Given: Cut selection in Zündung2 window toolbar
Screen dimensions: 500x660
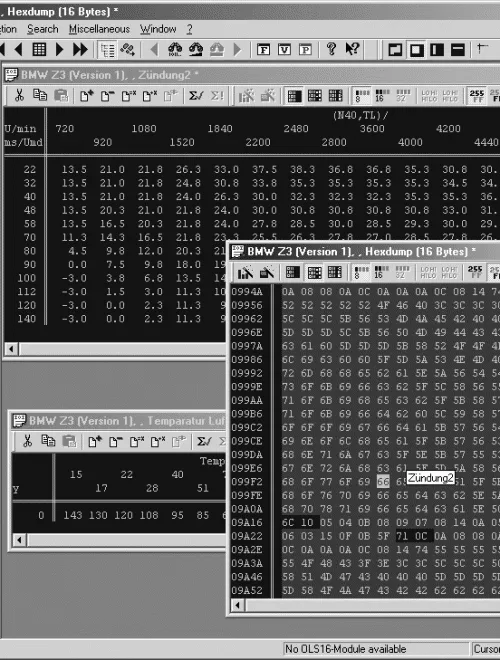Looking at the screenshot, I should 19,96.
